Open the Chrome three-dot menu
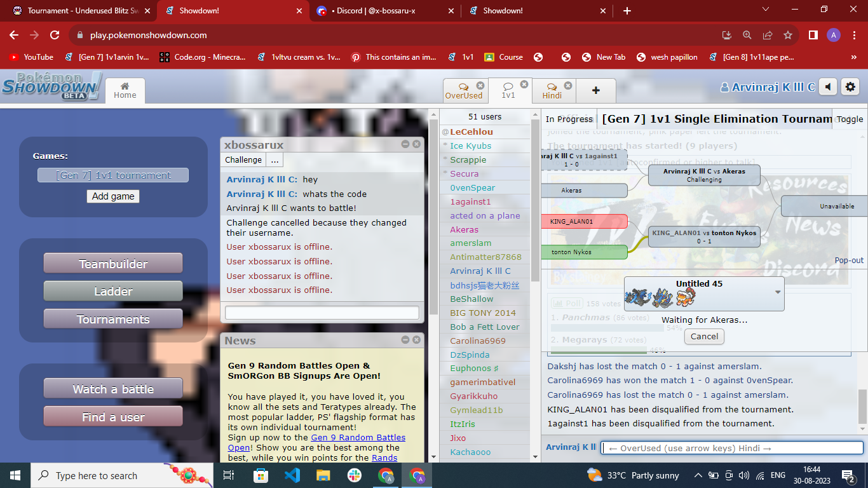Image resolution: width=868 pixels, height=488 pixels. (855, 35)
